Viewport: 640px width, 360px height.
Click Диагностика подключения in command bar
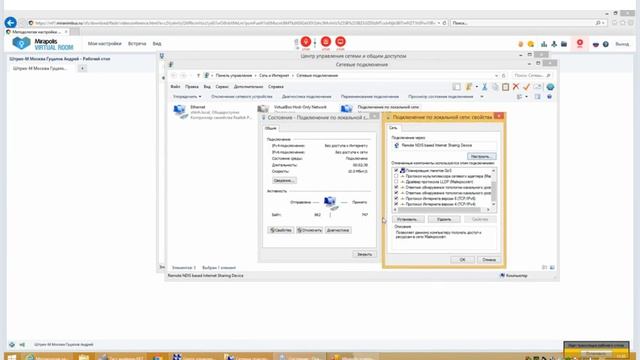coord(307,97)
